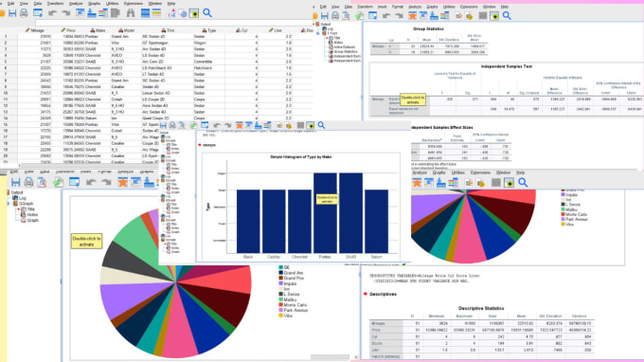This screenshot has height=362, width=644.
Task: Click the Descriptive Statistics table
Action: coord(482,335)
